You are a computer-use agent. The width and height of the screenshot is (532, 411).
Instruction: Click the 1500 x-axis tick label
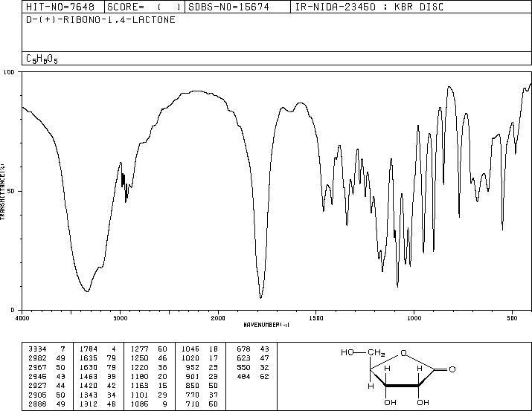[x=316, y=318]
